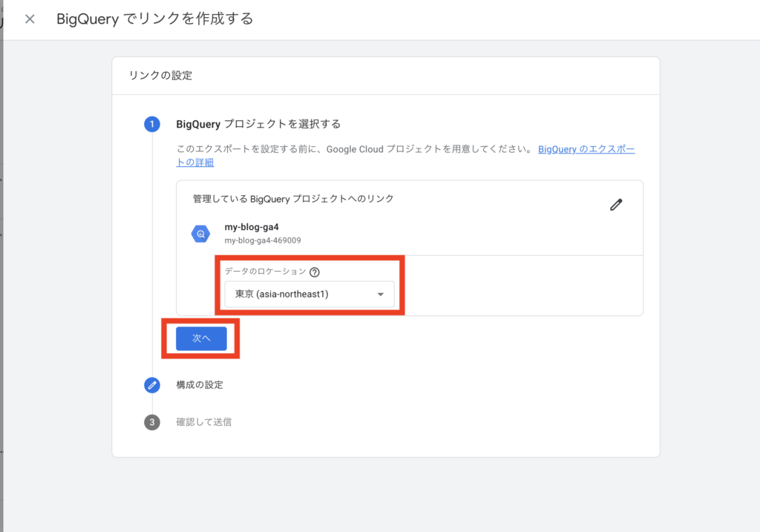Open the BigQuery のエクスポートの詳細 link
760x532 pixels.
tap(586, 149)
